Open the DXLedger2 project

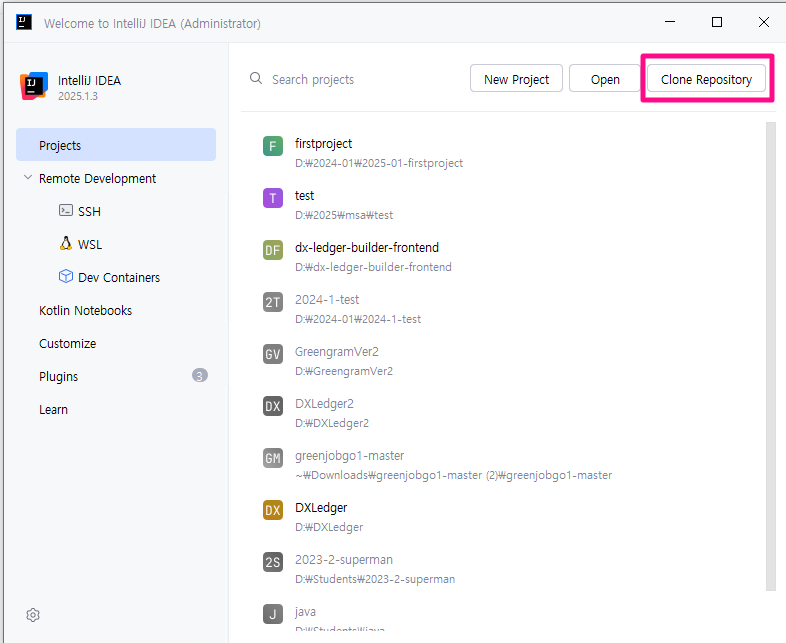pos(324,403)
